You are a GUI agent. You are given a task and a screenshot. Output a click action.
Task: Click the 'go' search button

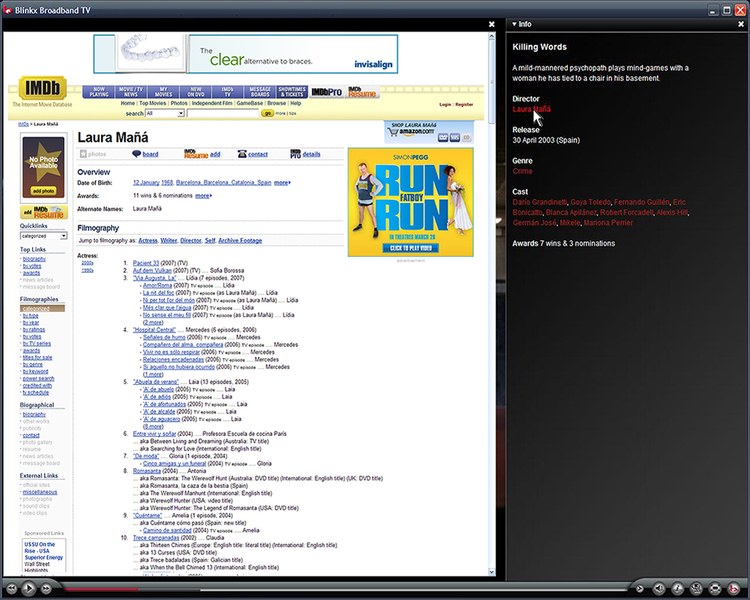pyautogui.click(x=267, y=113)
